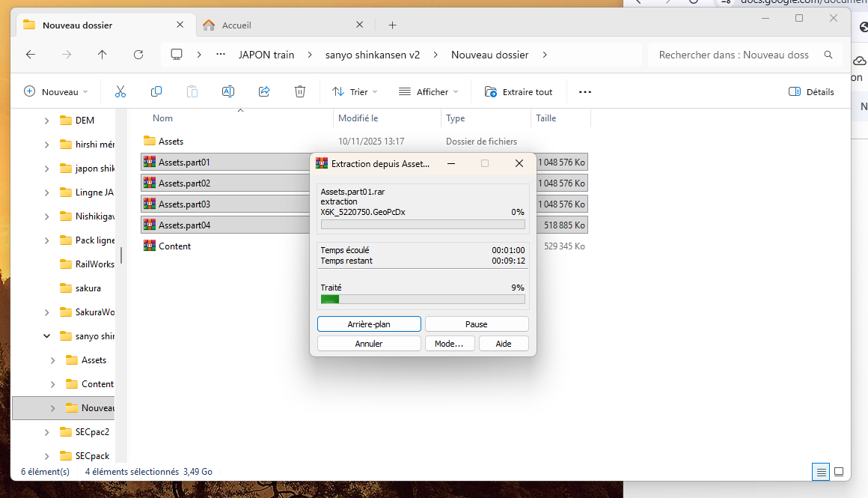Switch to details list view layout
Viewport: 868px width, 498px height.
822,472
